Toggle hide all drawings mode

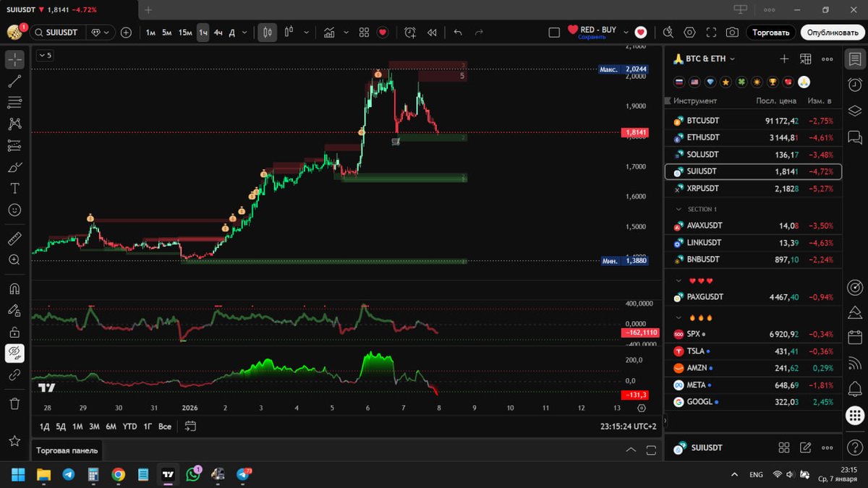click(x=15, y=353)
